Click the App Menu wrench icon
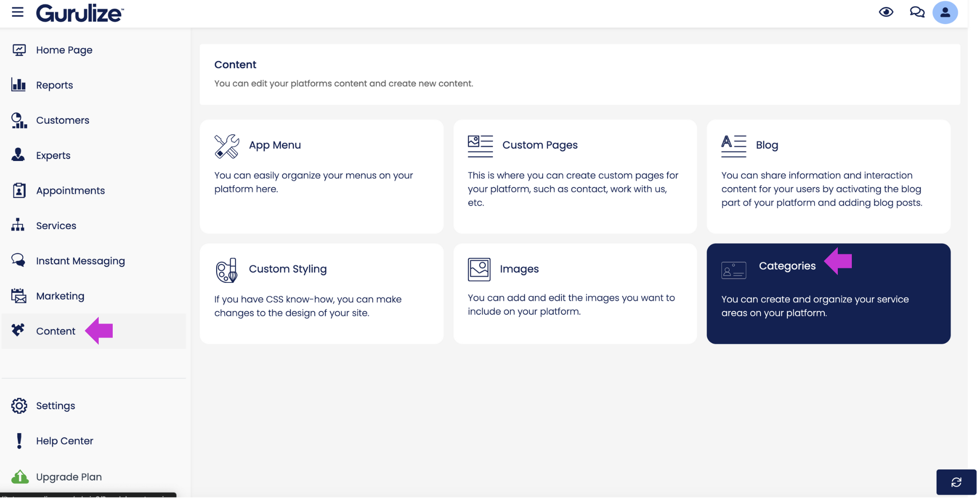Screen dimensions: 980x500 pos(227,146)
